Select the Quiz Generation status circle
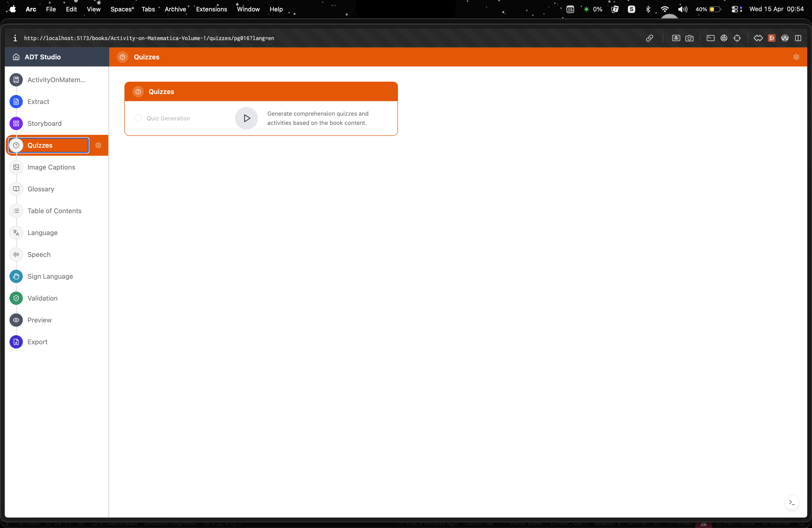The image size is (812, 528). pyautogui.click(x=138, y=118)
